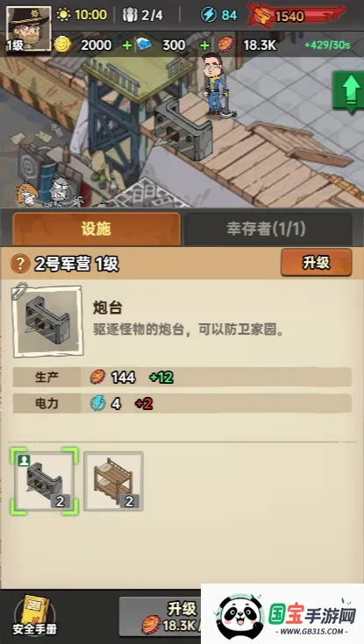Tap the population counter icon
The height and width of the screenshot is (644, 364).
pos(130,15)
